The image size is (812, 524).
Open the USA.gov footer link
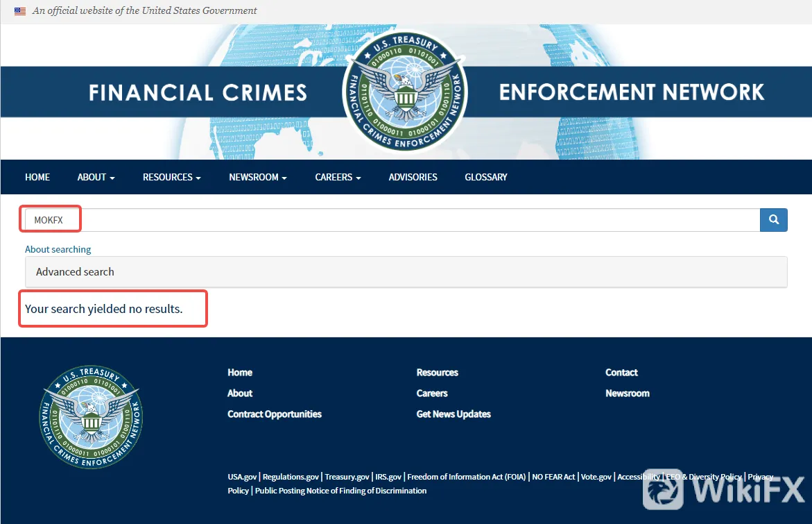tap(242, 477)
